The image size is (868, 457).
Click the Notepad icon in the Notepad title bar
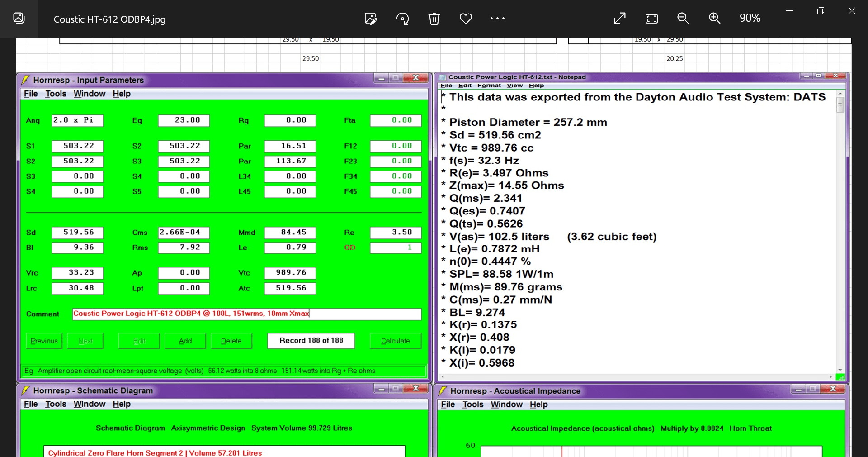(x=443, y=77)
